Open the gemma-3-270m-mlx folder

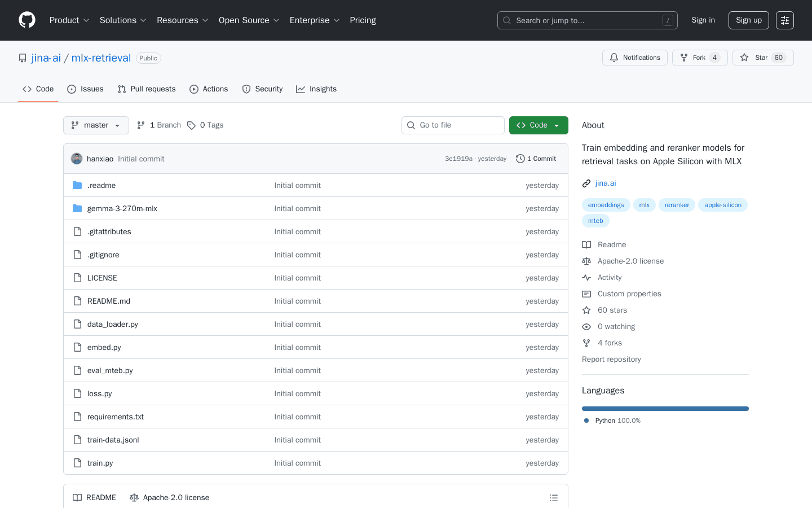coord(122,208)
